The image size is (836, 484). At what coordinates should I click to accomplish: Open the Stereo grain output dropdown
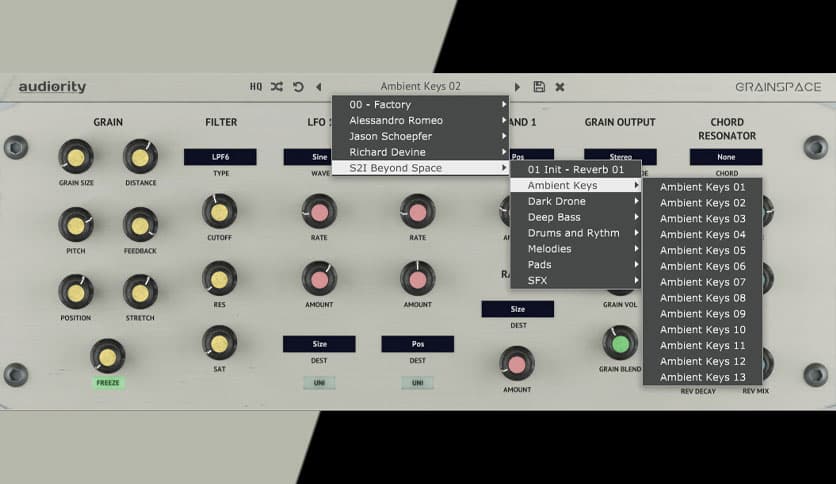coord(620,155)
